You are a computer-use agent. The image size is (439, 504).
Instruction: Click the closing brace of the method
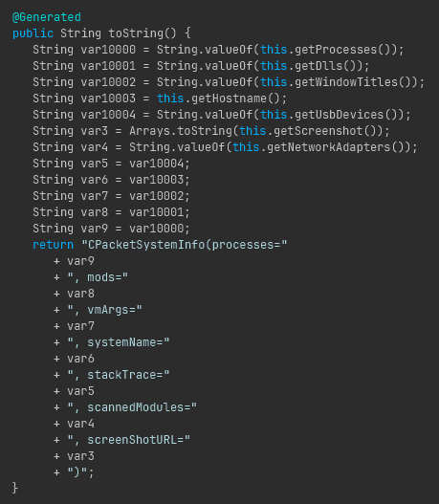pos(15,488)
